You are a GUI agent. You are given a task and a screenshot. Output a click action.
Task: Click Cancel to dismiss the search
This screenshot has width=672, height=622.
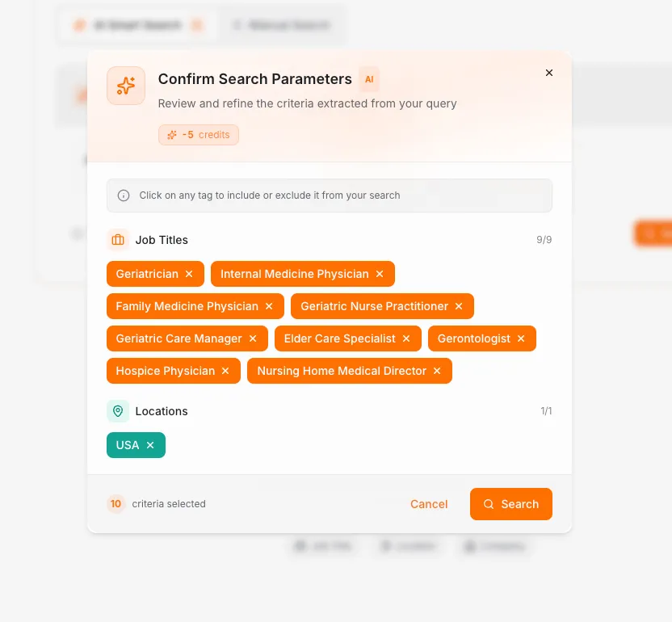tap(429, 503)
